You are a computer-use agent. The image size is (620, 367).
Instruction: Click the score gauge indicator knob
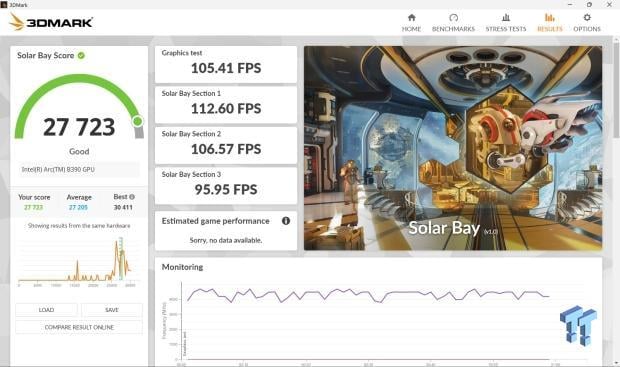pyautogui.click(x=138, y=121)
